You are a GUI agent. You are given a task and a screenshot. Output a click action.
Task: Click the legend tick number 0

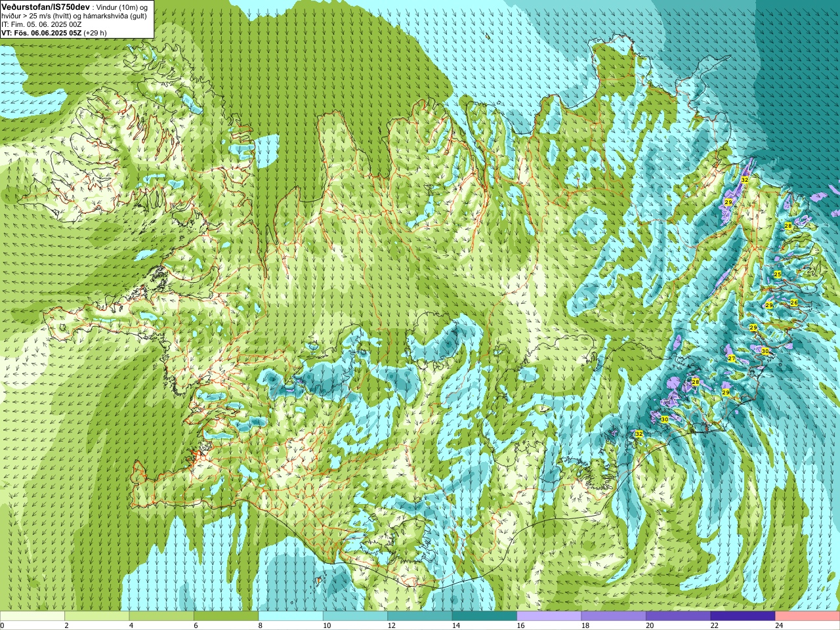[x=2, y=625]
